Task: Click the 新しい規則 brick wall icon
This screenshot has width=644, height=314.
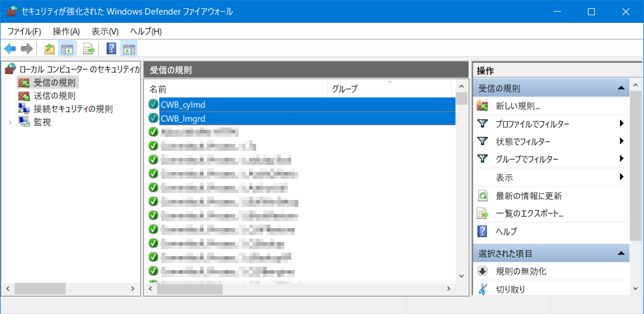Action: (483, 106)
